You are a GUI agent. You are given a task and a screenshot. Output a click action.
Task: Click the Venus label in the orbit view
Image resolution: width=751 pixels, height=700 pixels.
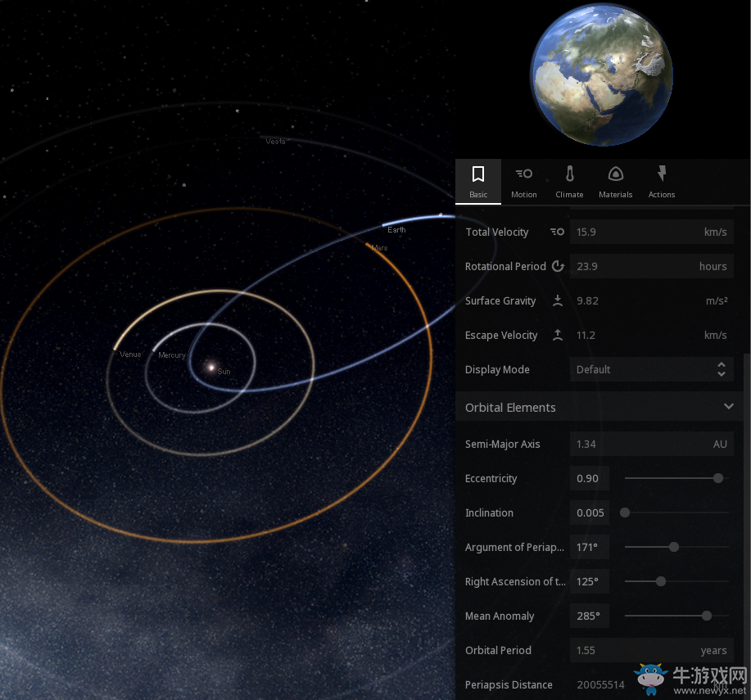click(130, 355)
